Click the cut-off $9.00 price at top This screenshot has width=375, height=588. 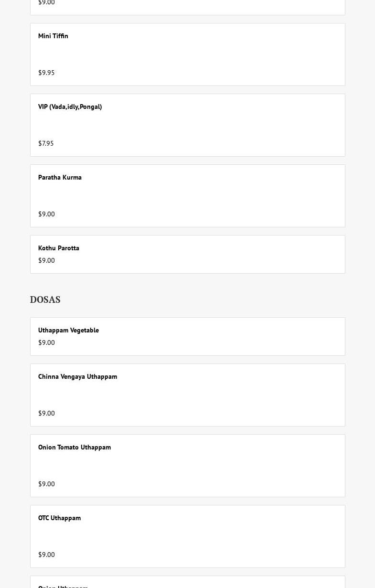[46, 3]
